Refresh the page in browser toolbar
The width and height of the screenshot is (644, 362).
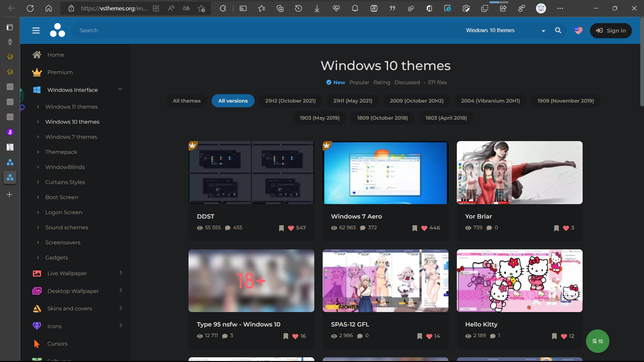(30, 8)
